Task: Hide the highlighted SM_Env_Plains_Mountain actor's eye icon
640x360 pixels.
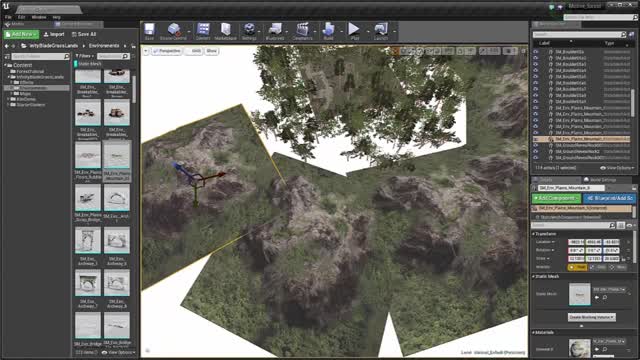Action: [x=536, y=139]
